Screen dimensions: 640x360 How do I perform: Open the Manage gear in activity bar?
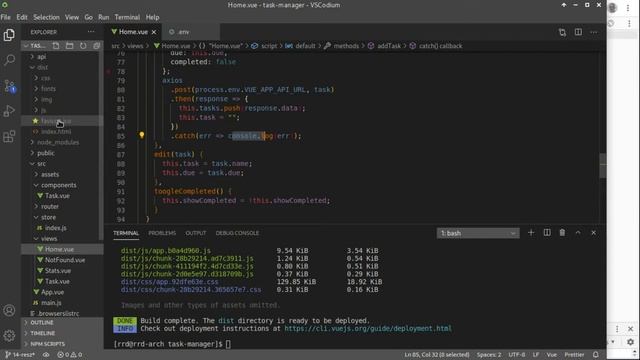coord(9,336)
